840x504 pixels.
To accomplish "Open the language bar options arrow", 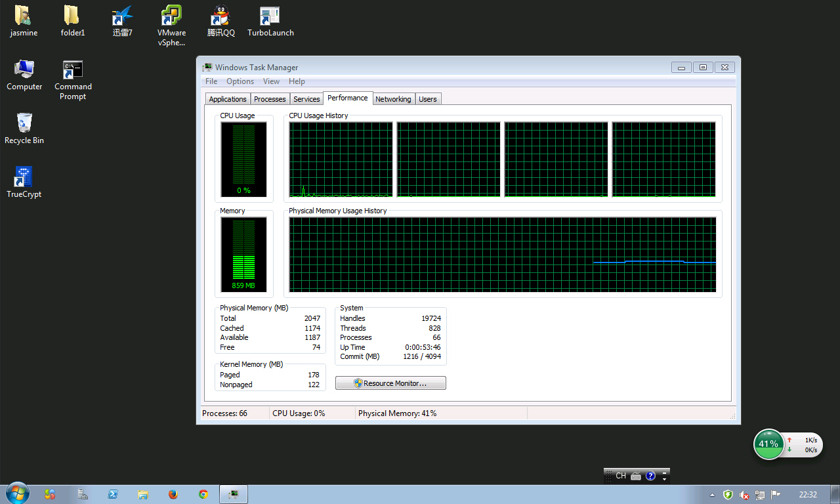I will pos(664,479).
